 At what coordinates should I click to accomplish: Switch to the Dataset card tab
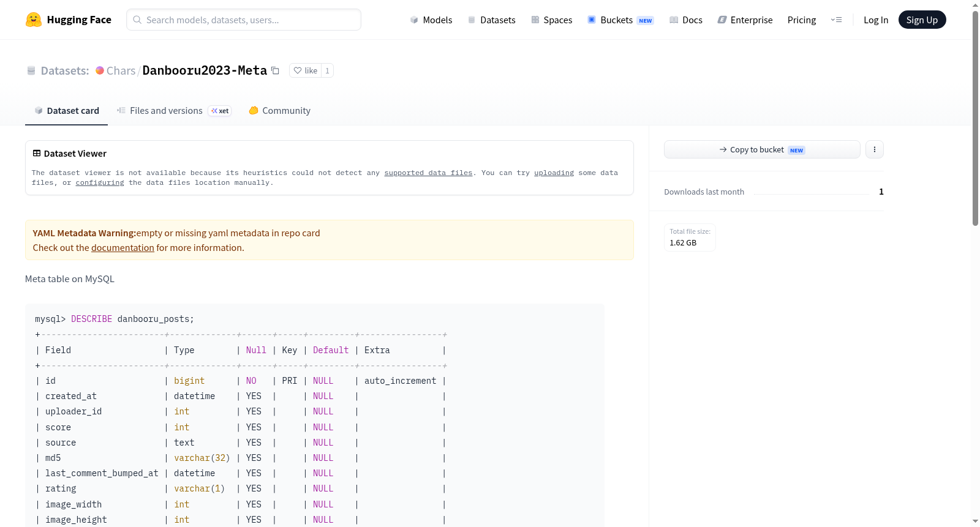coord(67,111)
